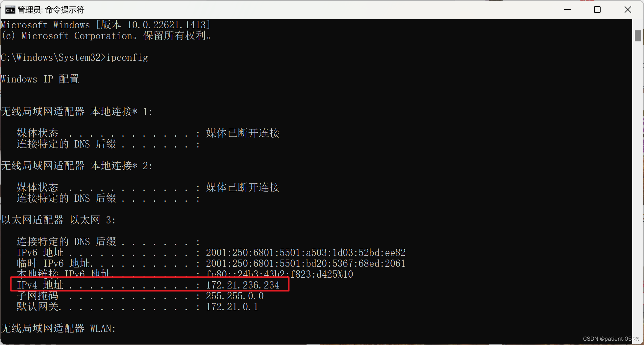Click the vertical scrollbar thumb
Image resolution: width=644 pixels, height=345 pixels.
pos(638,36)
